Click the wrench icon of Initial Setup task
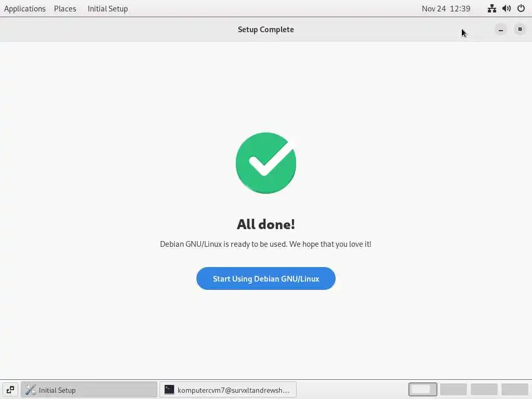This screenshot has height=399, width=532. pyautogui.click(x=31, y=390)
